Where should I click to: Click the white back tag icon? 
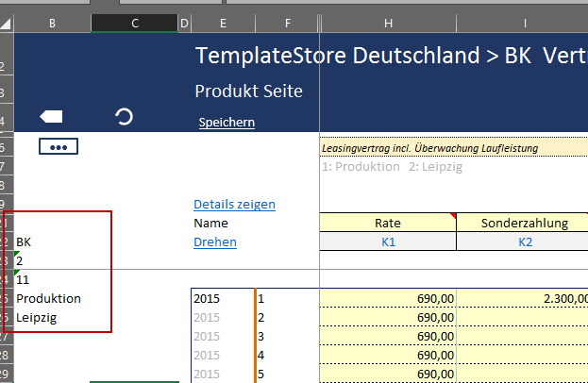(51, 116)
